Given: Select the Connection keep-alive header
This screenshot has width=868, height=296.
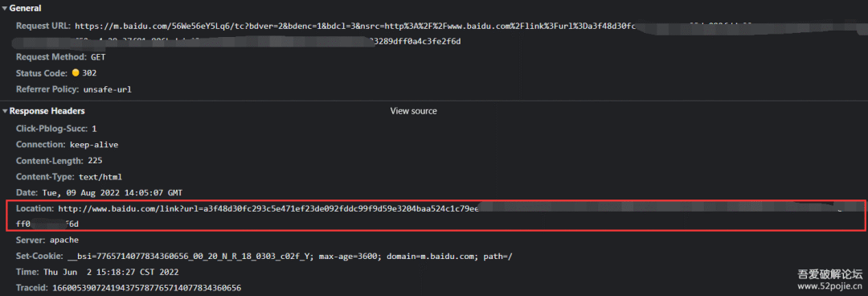Looking at the screenshot, I should (67, 145).
